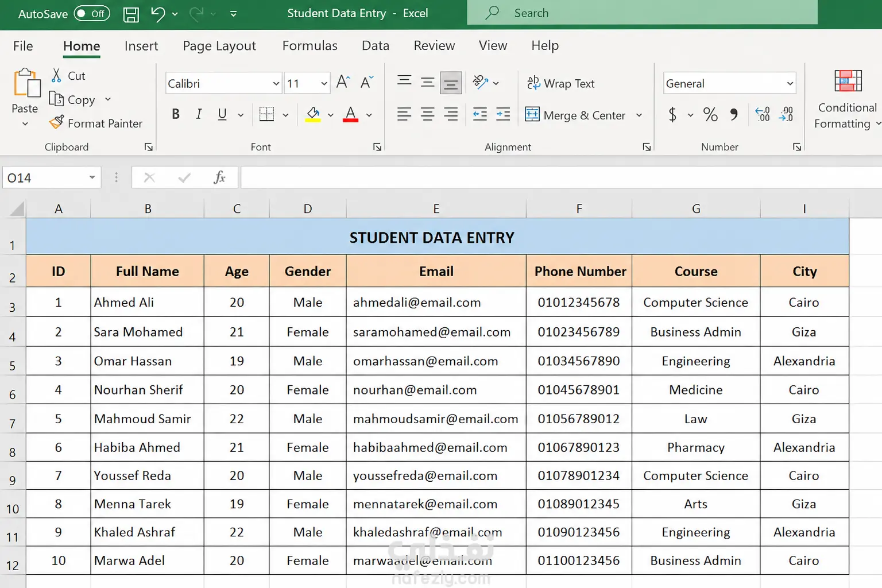Click the Name Box showing O14

(x=52, y=177)
